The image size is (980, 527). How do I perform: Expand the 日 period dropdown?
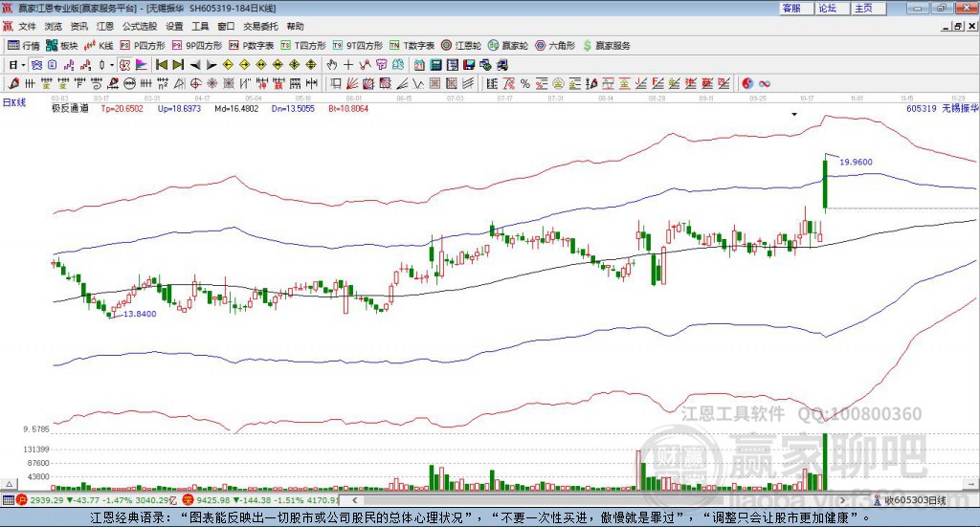pyautogui.click(x=23, y=65)
